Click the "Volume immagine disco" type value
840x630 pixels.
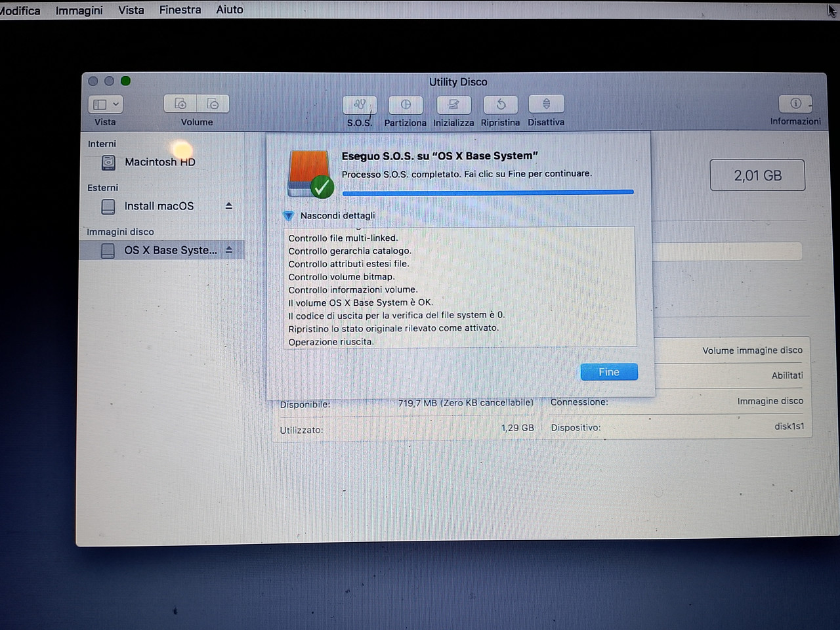pyautogui.click(x=753, y=350)
